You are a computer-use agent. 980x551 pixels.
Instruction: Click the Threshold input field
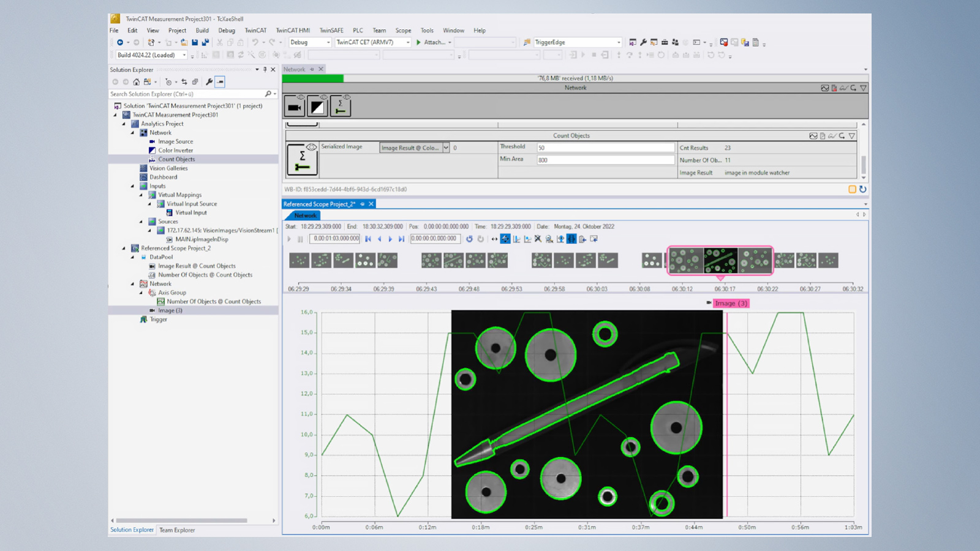pyautogui.click(x=605, y=148)
